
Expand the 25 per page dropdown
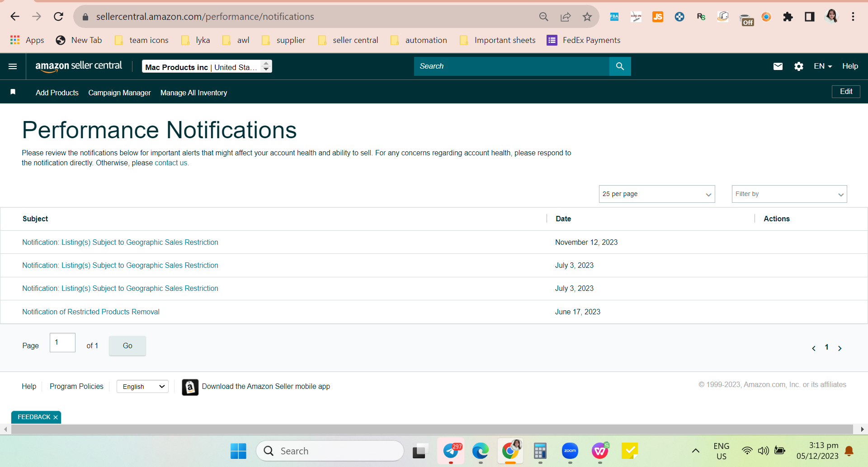(657, 194)
